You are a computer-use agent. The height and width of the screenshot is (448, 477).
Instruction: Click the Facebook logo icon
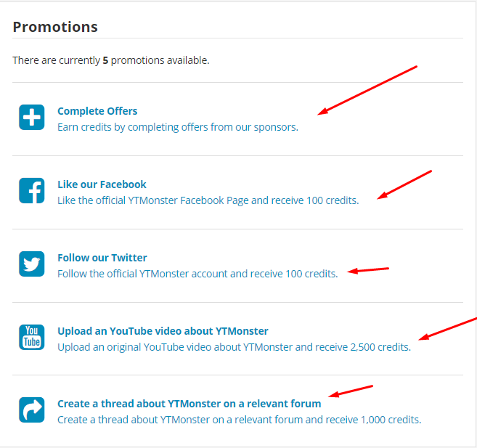(x=32, y=191)
